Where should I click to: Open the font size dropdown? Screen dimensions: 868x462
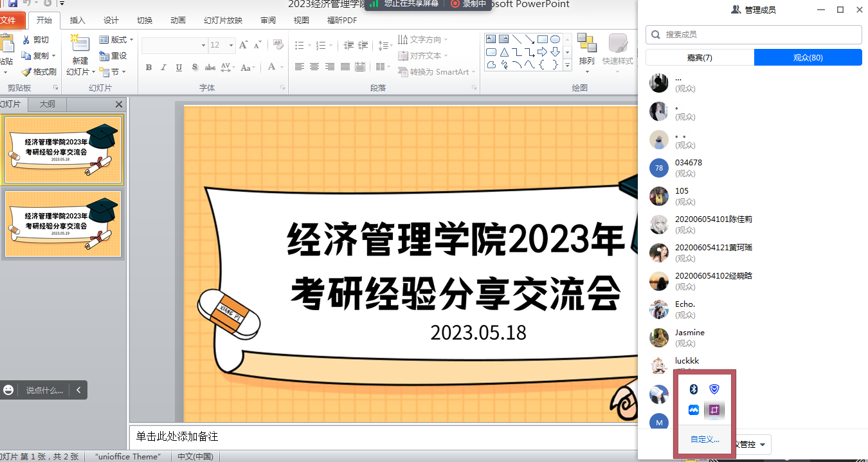coord(231,45)
